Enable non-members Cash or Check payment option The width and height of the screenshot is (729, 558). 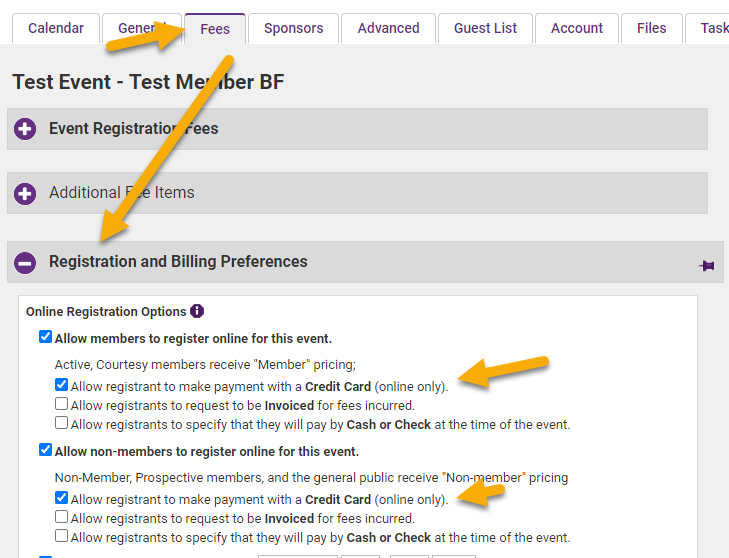[62, 537]
